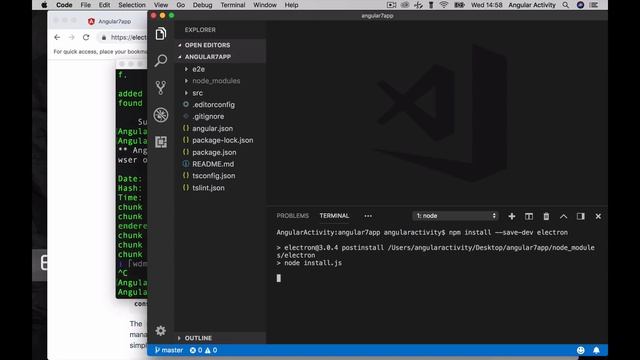Switch to the PROBLEMS tab
This screenshot has width=640, height=360.
coord(293,216)
